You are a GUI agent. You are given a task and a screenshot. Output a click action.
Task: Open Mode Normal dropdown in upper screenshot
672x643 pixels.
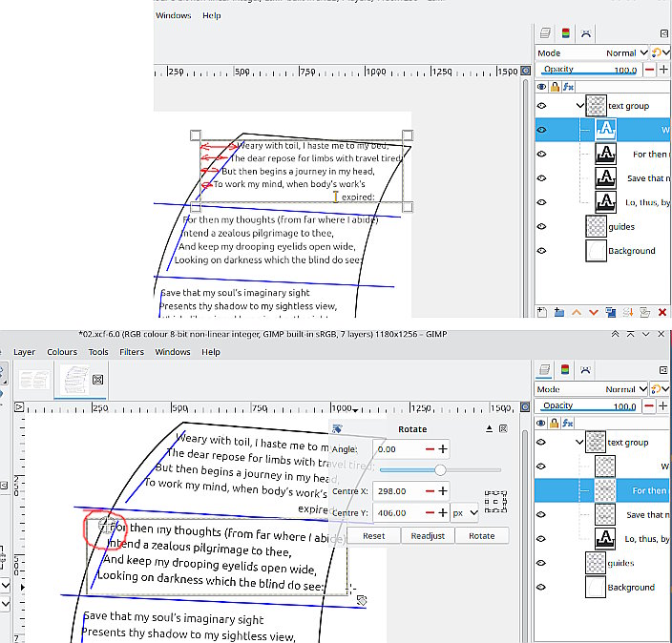click(x=592, y=53)
